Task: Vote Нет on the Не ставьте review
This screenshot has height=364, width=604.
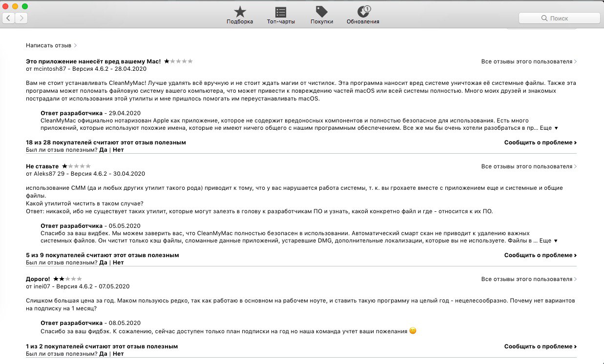Action: tap(118, 263)
